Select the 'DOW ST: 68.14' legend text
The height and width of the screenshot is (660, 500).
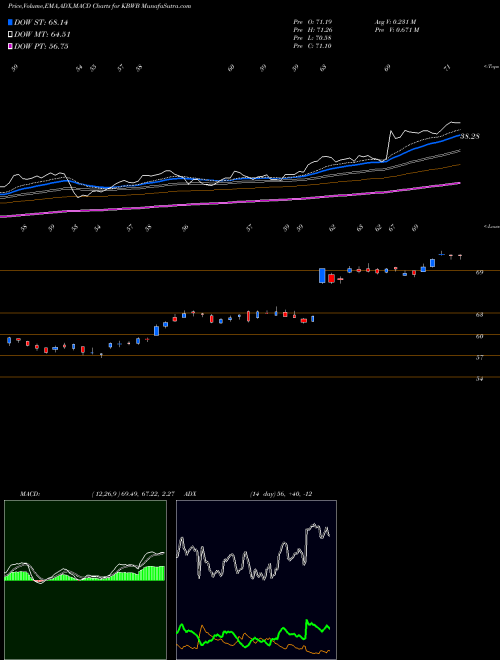[41, 22]
